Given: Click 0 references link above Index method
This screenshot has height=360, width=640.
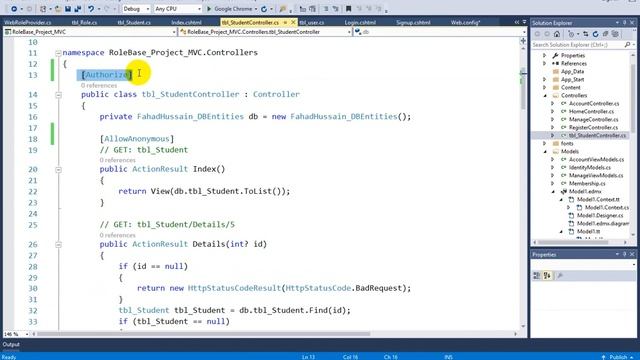Looking at the screenshot, I should point(118,160).
